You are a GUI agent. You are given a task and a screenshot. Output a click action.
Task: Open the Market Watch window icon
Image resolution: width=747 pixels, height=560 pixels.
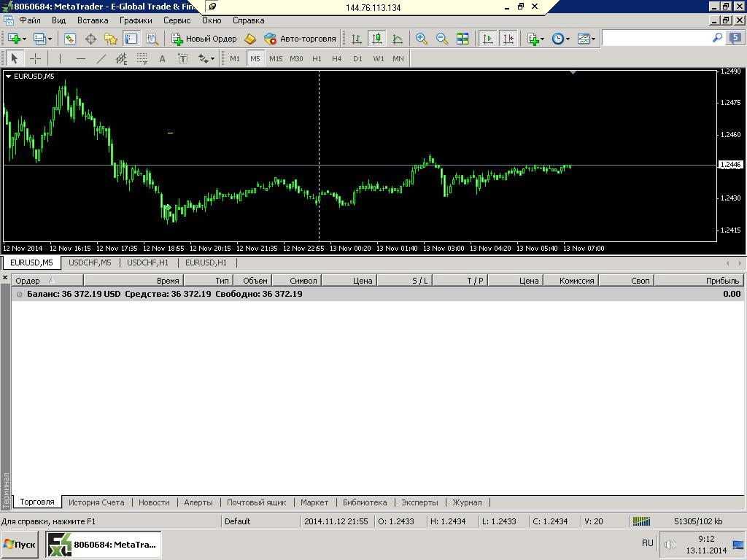point(70,39)
